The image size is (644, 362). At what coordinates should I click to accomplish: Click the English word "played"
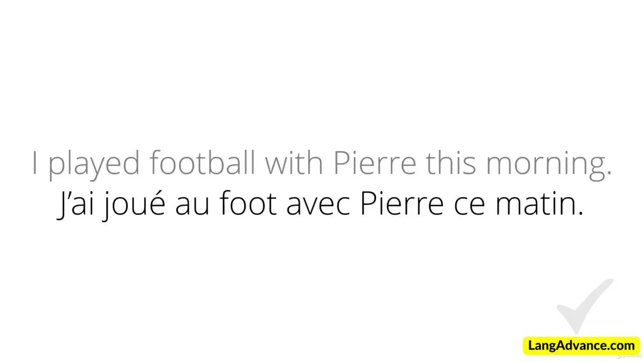pos(94,163)
